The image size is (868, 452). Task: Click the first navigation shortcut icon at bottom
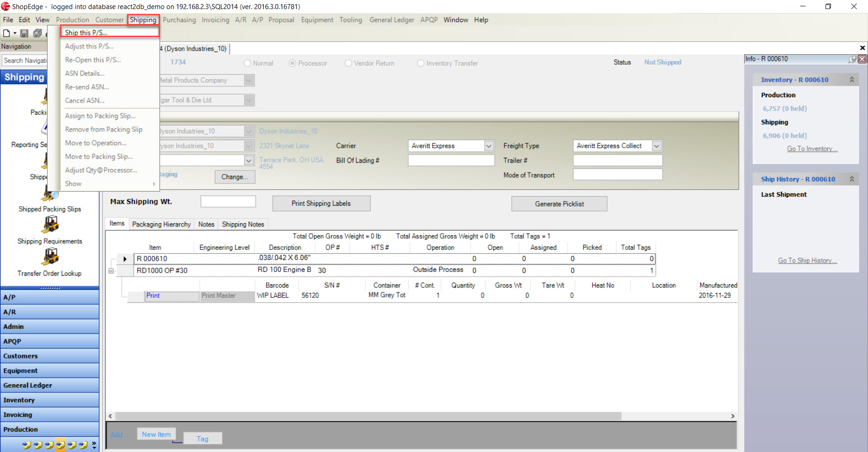click(27, 445)
